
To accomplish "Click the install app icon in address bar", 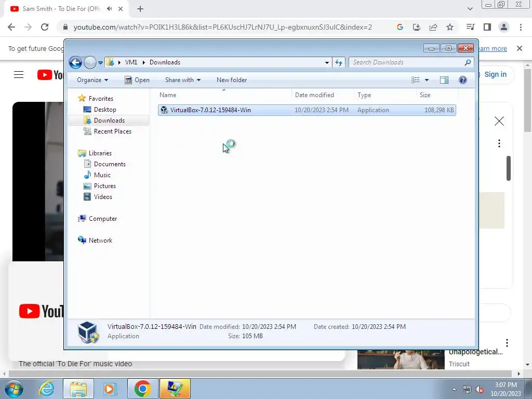I will click(x=416, y=27).
